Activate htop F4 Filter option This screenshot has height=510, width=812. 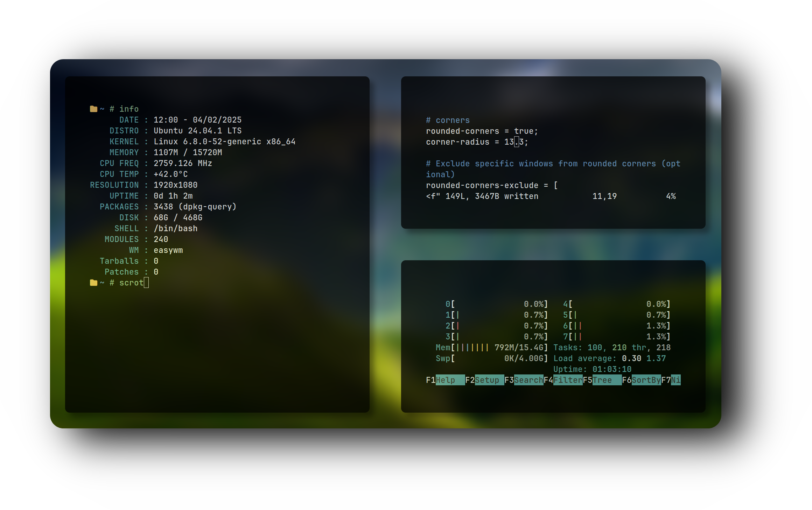[x=567, y=380]
